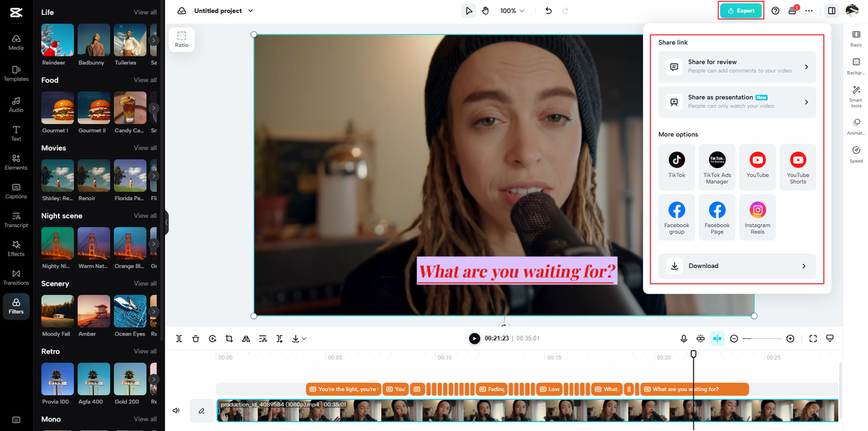868x431 pixels.
Task: Toggle the right panel layout view
Action: click(831, 11)
